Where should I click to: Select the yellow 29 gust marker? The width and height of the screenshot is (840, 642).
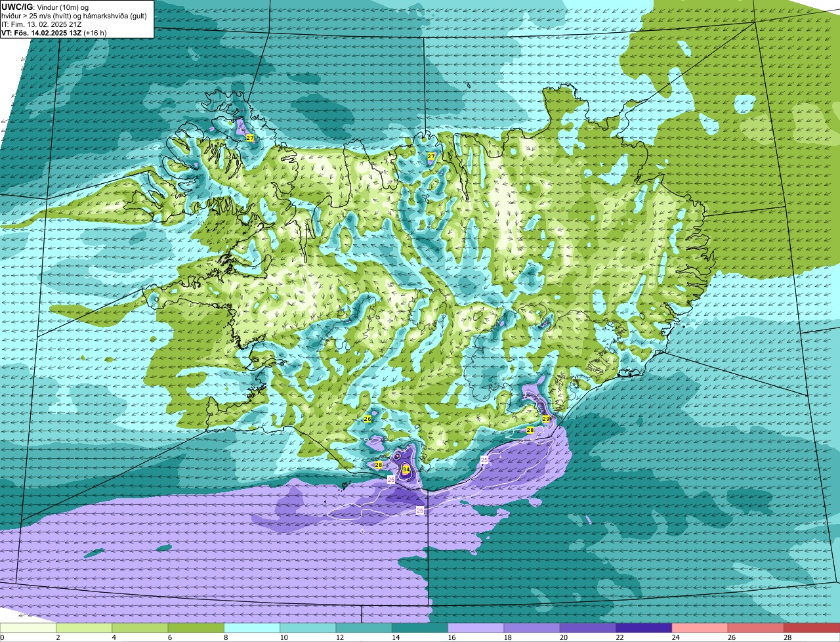[x=546, y=418]
